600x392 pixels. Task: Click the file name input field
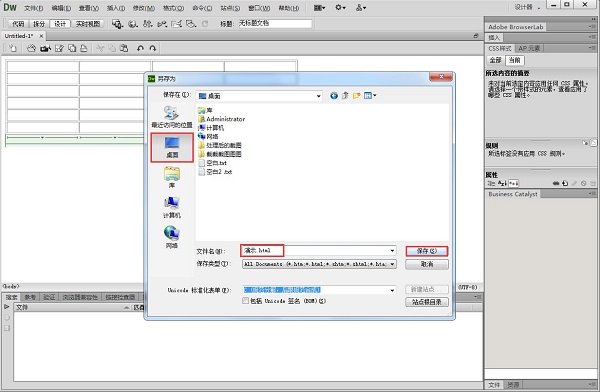point(318,251)
